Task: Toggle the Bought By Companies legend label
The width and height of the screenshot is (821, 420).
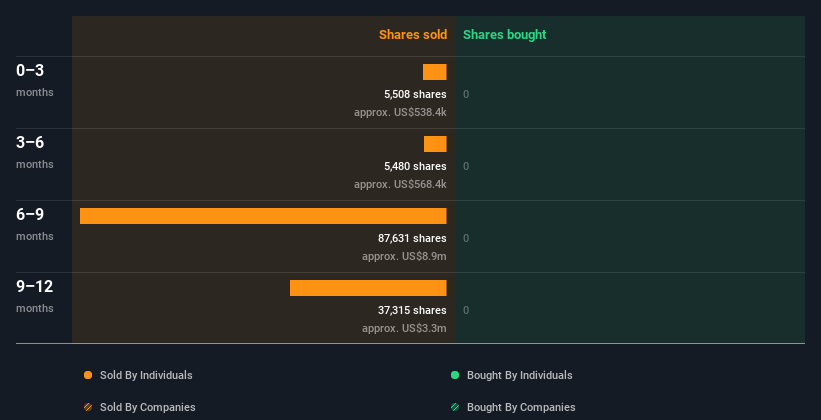Action: pos(521,407)
